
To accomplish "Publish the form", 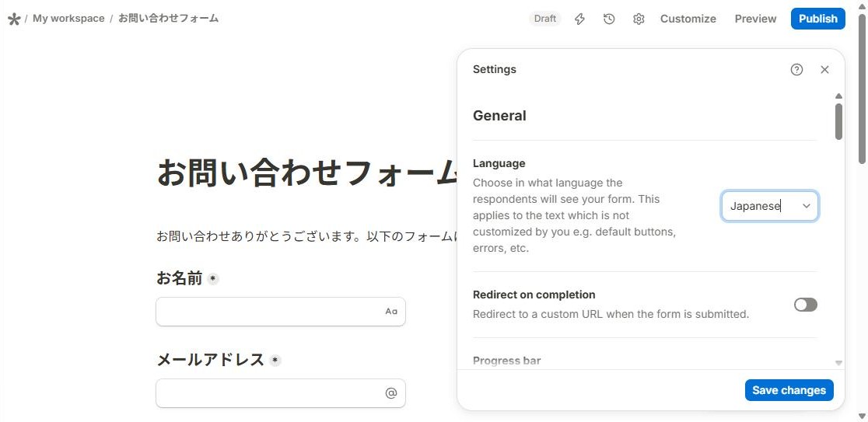I will click(x=818, y=19).
